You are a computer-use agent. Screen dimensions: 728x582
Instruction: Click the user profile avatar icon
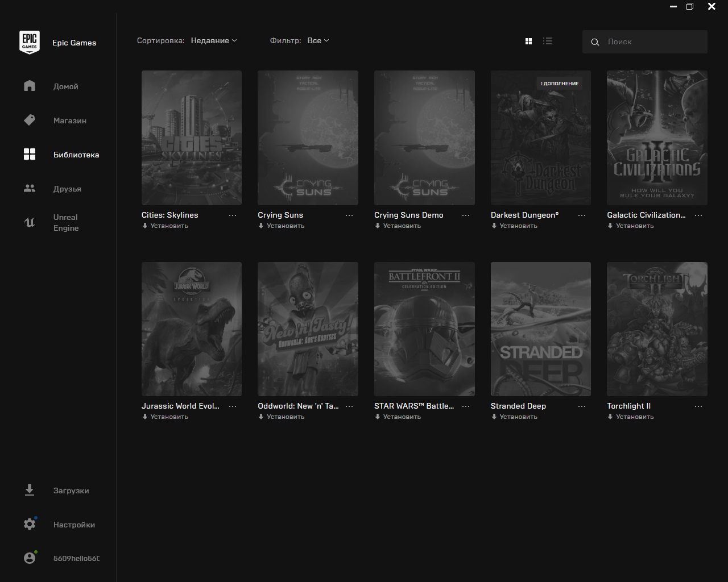coord(30,558)
